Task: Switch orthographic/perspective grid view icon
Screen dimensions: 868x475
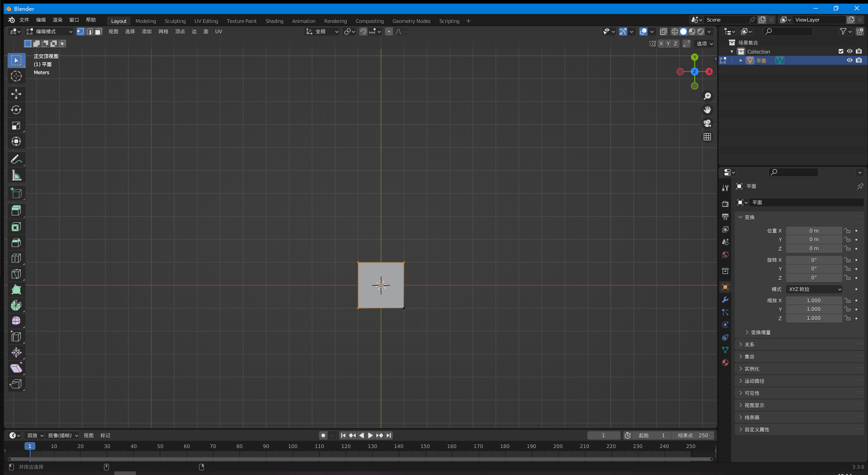Action: coord(707,137)
